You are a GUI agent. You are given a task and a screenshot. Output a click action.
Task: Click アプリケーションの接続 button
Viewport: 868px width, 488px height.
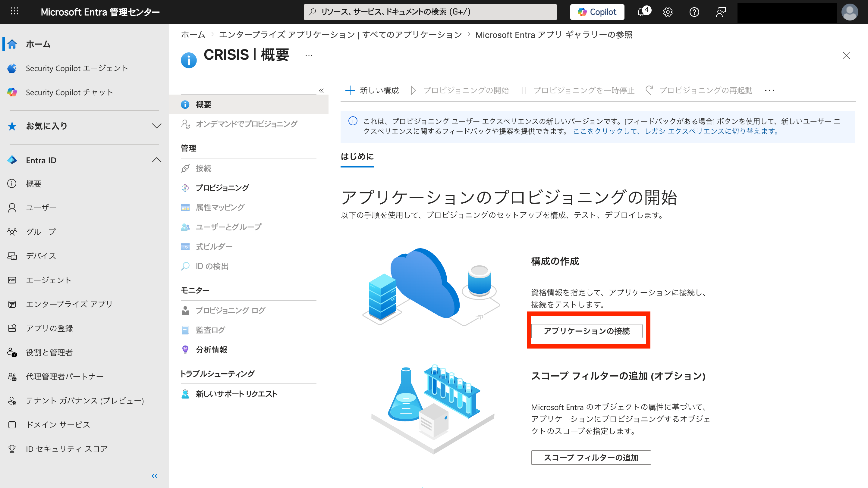coord(587,331)
